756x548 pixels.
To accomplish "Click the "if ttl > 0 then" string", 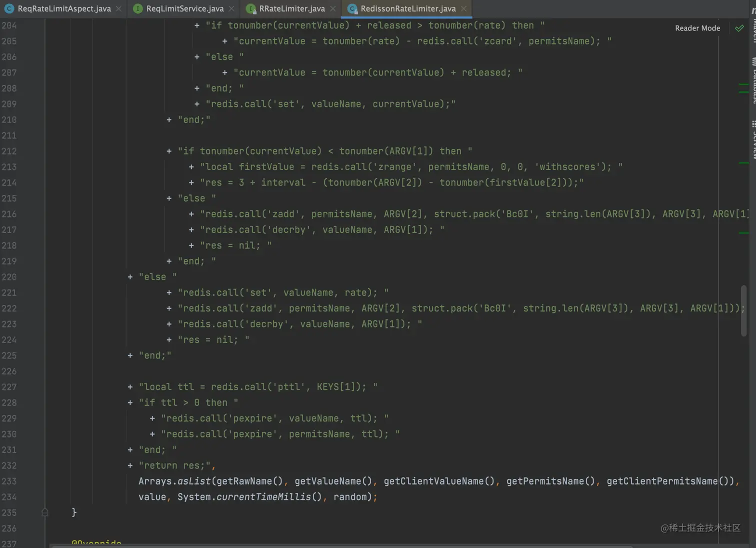I will point(188,402).
